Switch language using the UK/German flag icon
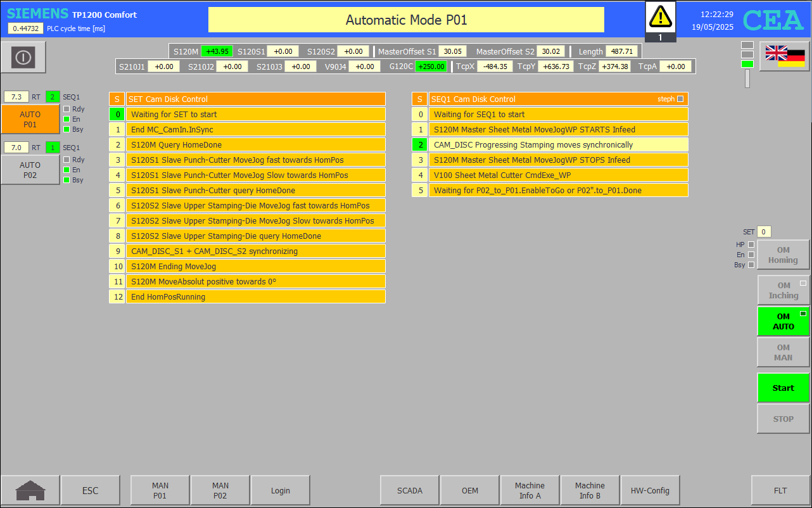Viewport: 812px width, 508px height. click(x=784, y=56)
